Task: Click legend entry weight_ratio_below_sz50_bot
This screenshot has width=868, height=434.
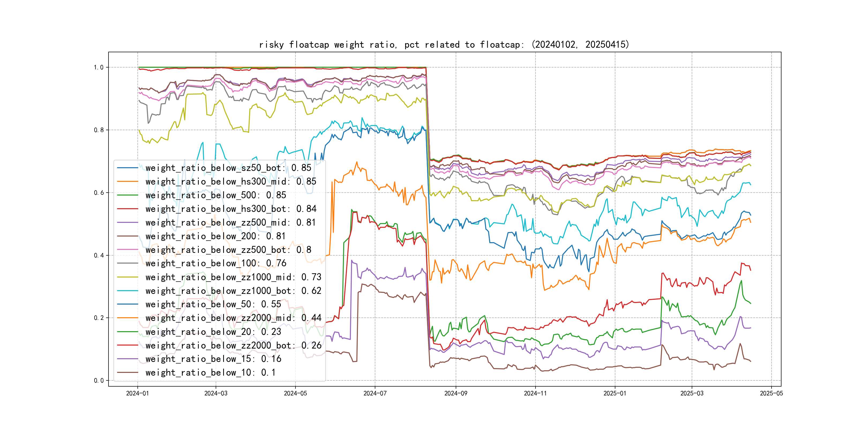Action: point(228,168)
